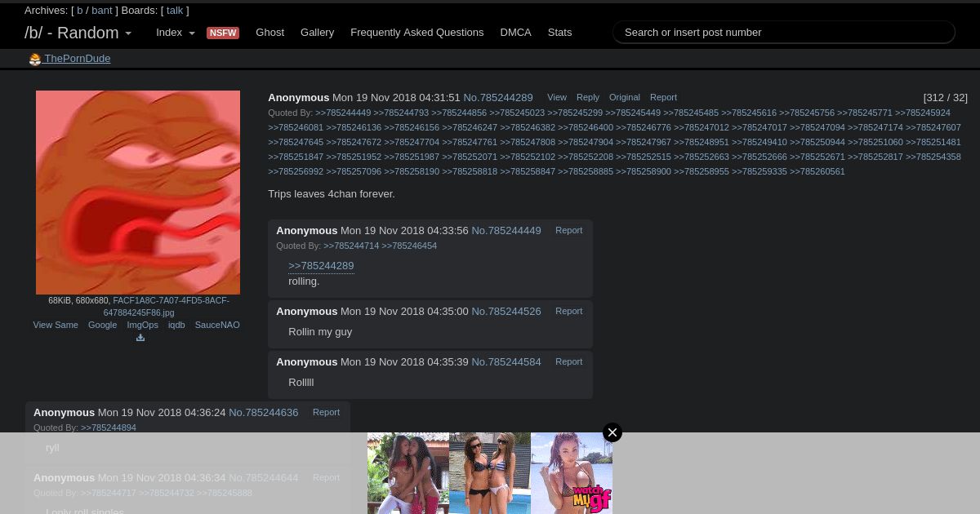This screenshot has width=980, height=514.
Task: Open Frequently Asked Questions
Action: 417,33
